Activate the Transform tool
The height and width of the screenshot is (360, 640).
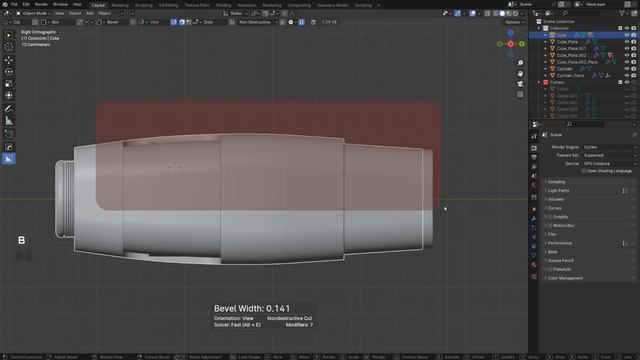[9, 95]
